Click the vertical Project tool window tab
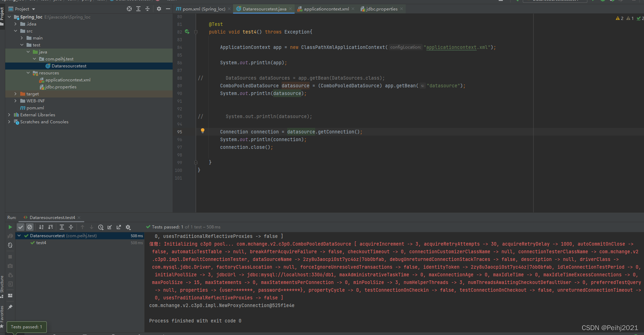Viewport: 644px width, 335px height. coord(2,16)
